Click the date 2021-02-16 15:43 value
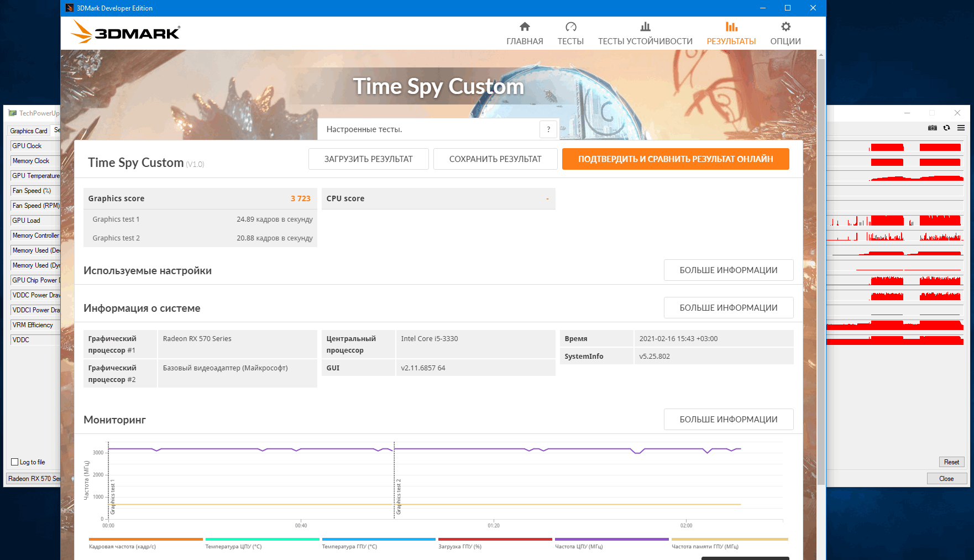The height and width of the screenshot is (560, 974). click(678, 339)
